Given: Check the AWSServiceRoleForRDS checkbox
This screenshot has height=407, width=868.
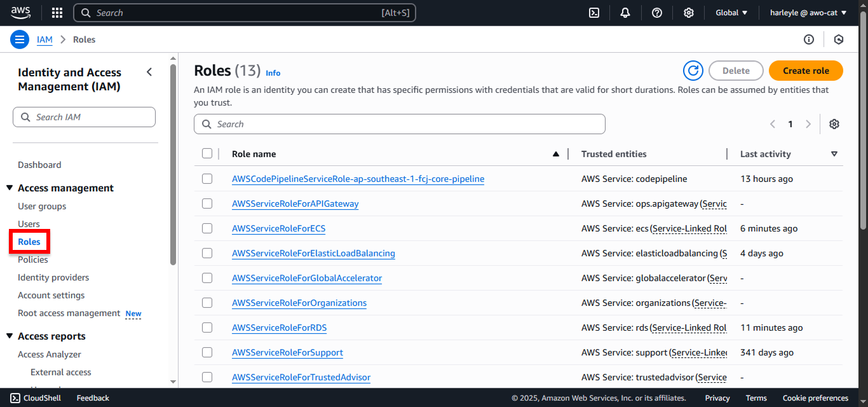Looking at the screenshot, I should tap(207, 328).
